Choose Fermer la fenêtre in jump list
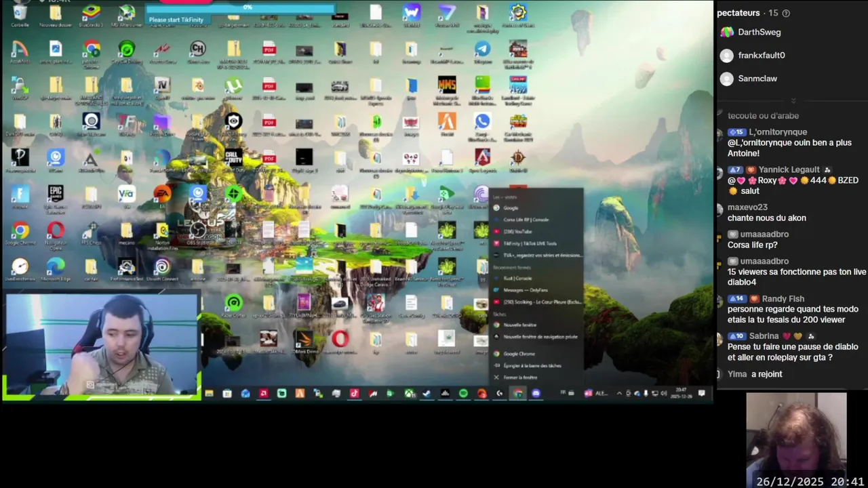This screenshot has width=868, height=488. pos(536,378)
